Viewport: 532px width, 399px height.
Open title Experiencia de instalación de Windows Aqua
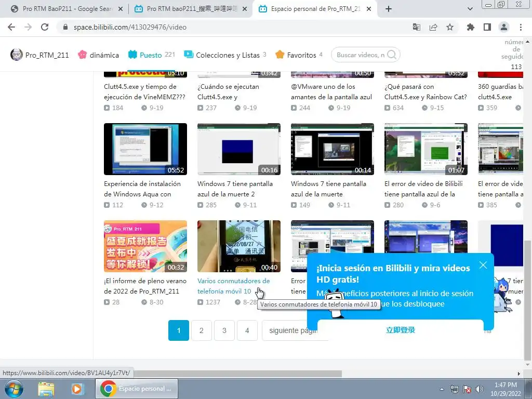coord(142,189)
